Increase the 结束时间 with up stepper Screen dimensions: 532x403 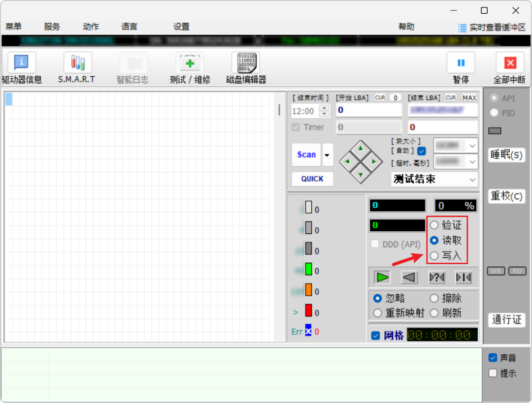[x=324, y=108]
